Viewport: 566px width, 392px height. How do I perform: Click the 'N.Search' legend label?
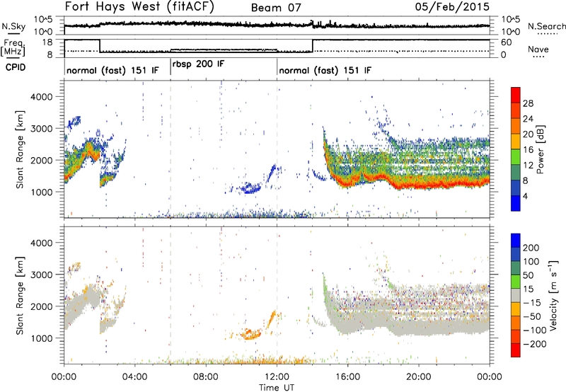click(546, 26)
